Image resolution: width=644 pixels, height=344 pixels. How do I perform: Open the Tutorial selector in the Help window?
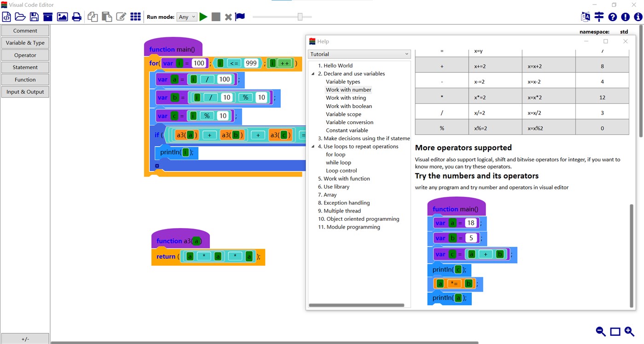click(359, 54)
